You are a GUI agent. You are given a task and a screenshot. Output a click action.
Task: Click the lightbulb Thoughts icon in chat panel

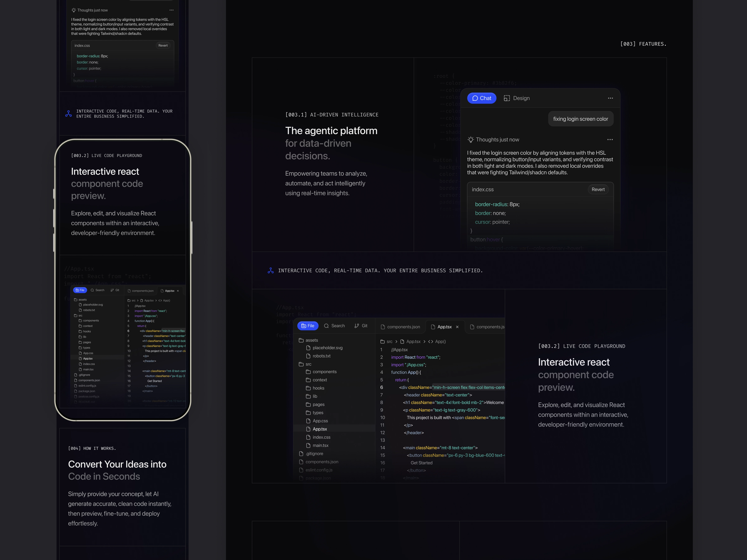[x=470, y=140]
